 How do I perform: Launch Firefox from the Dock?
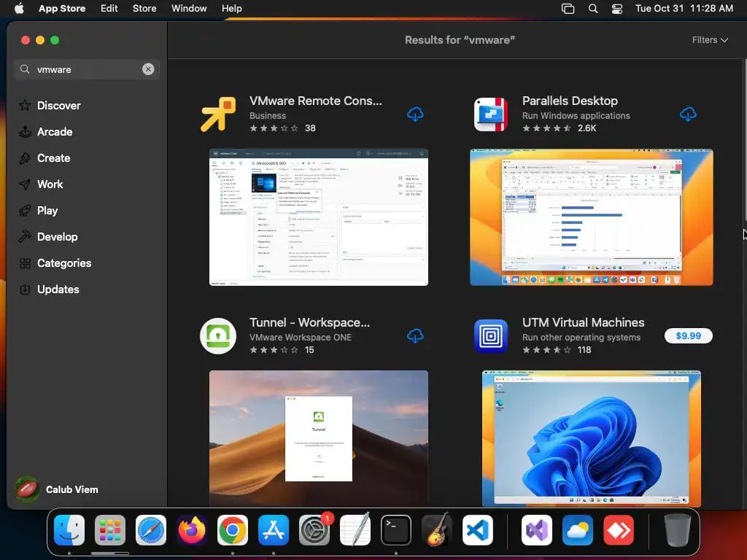click(192, 530)
